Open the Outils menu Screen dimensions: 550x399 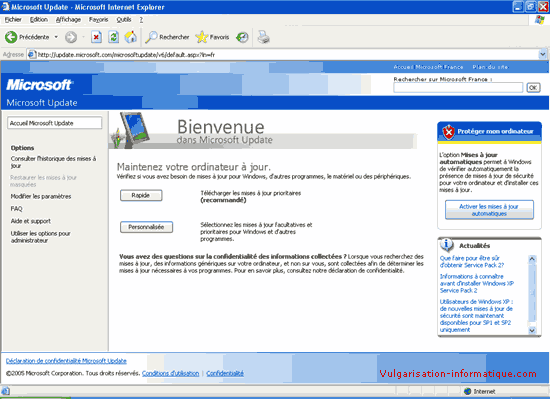pyautogui.click(x=124, y=20)
